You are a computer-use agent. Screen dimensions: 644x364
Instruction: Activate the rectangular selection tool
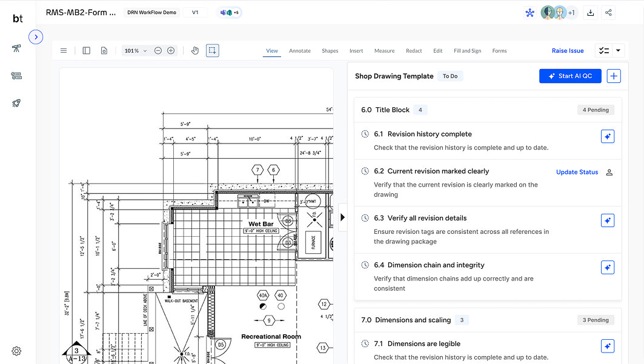[212, 50]
